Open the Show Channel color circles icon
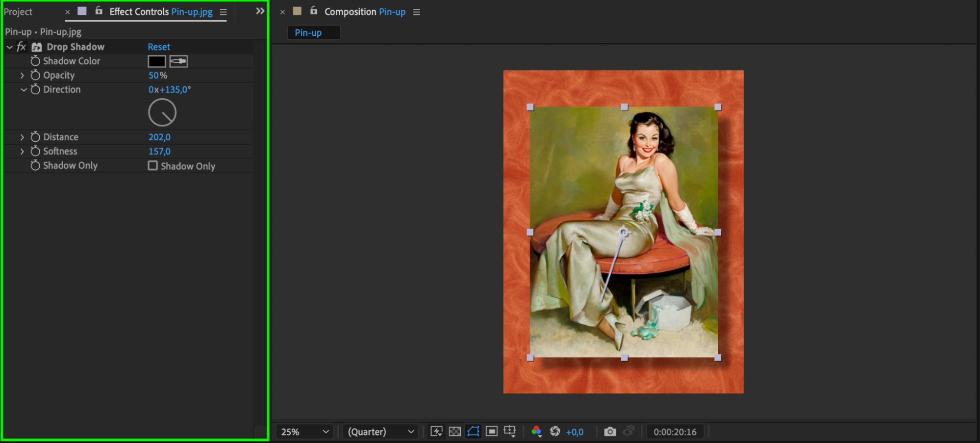Viewport: 980px width, 443px height. click(x=536, y=431)
